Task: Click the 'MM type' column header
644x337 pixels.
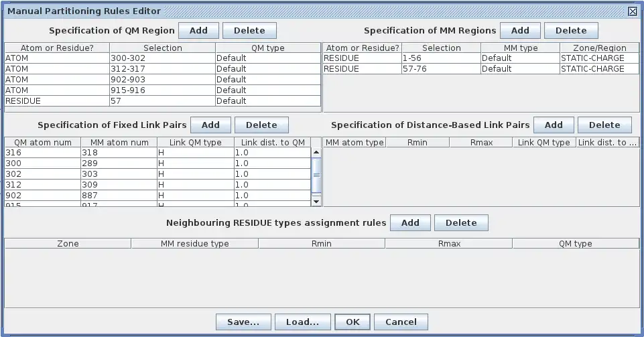Action: (x=521, y=48)
